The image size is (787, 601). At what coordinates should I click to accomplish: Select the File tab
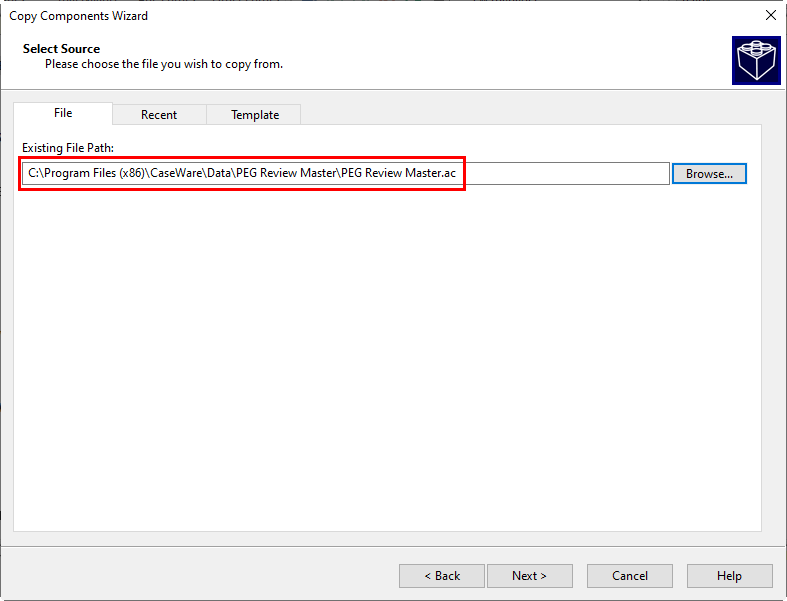(63, 113)
